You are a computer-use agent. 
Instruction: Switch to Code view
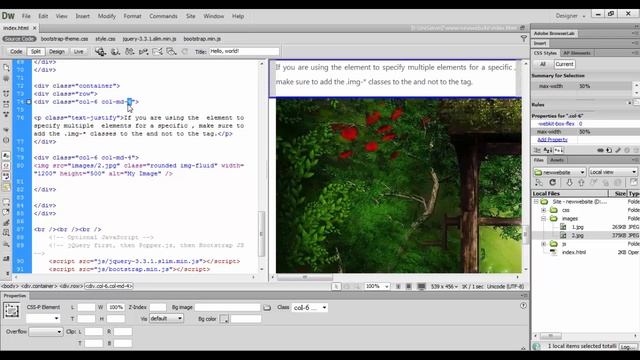(16, 51)
